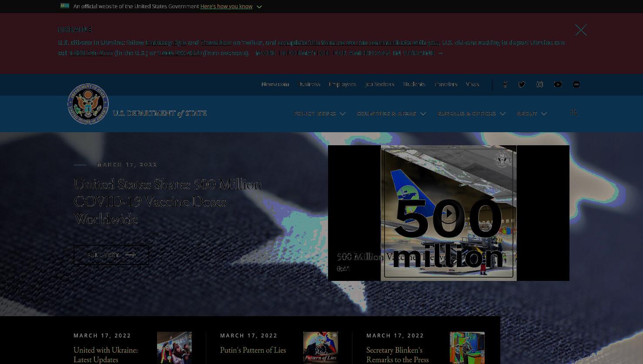Screen dimensions: 643x364
Task: Expand the Bureaus & Offices menu chevron
Action: click(x=502, y=114)
